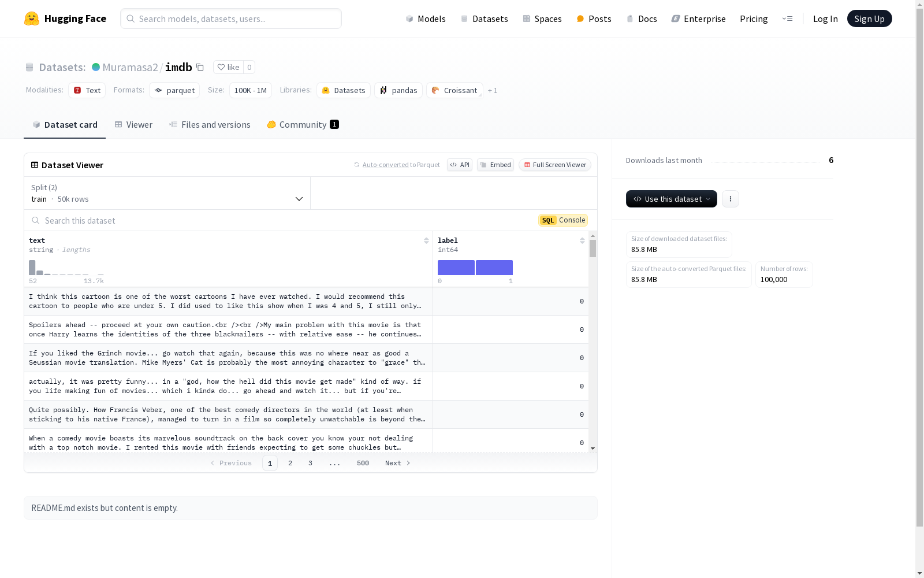This screenshot has width=924, height=578.
Task: Open Models in the top navigation
Action: click(x=426, y=18)
